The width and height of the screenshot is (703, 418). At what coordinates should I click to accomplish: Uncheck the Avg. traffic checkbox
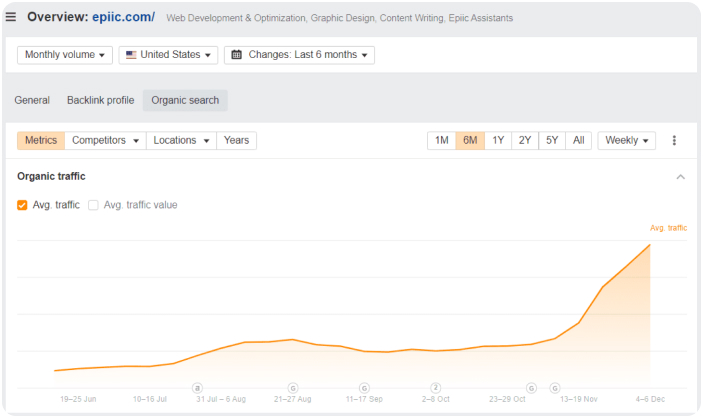[x=23, y=205]
